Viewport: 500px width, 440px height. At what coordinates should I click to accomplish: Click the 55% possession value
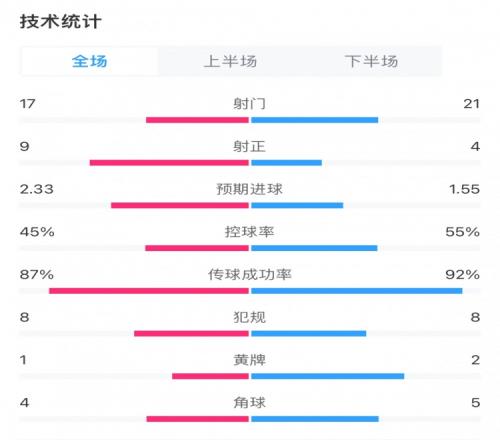[x=462, y=232]
